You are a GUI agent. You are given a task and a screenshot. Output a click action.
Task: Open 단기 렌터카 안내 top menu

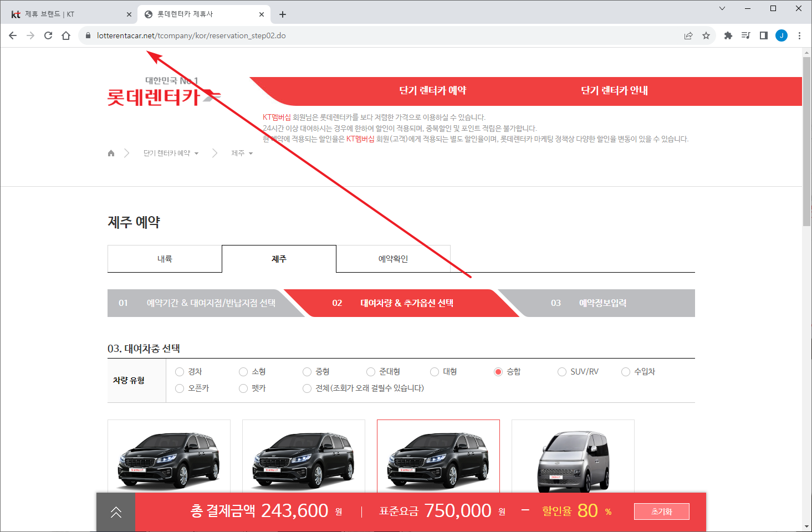614,90
